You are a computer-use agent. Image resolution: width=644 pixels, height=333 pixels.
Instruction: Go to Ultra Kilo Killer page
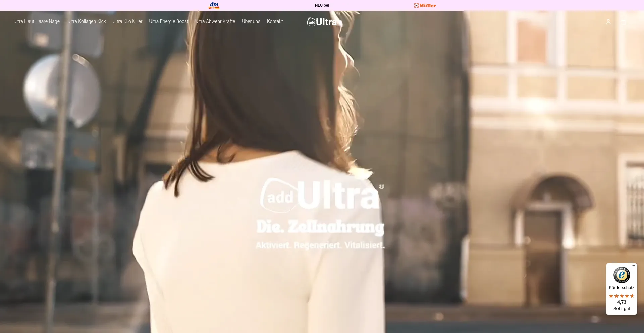point(127,21)
